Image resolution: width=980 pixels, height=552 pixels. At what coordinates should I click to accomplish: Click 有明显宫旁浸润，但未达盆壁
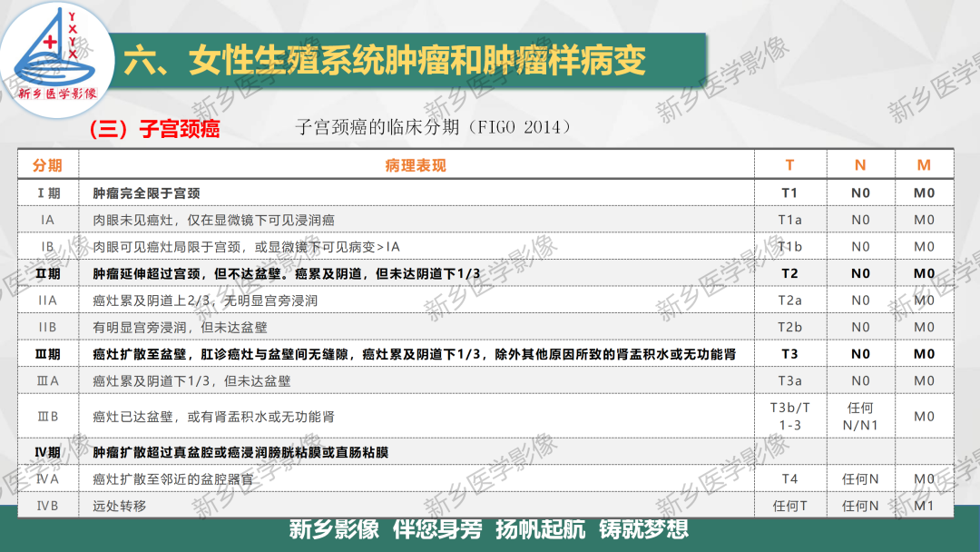[180, 328]
